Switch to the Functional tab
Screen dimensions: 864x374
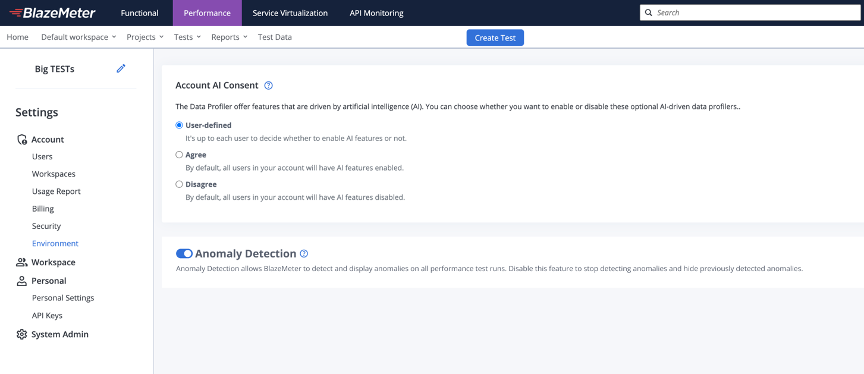[139, 13]
